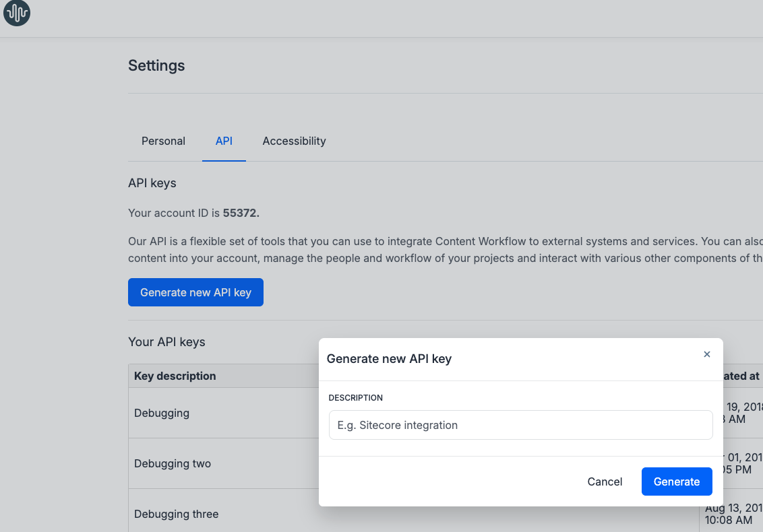The image size is (763, 532).
Task: Select the API tab
Action: click(224, 141)
